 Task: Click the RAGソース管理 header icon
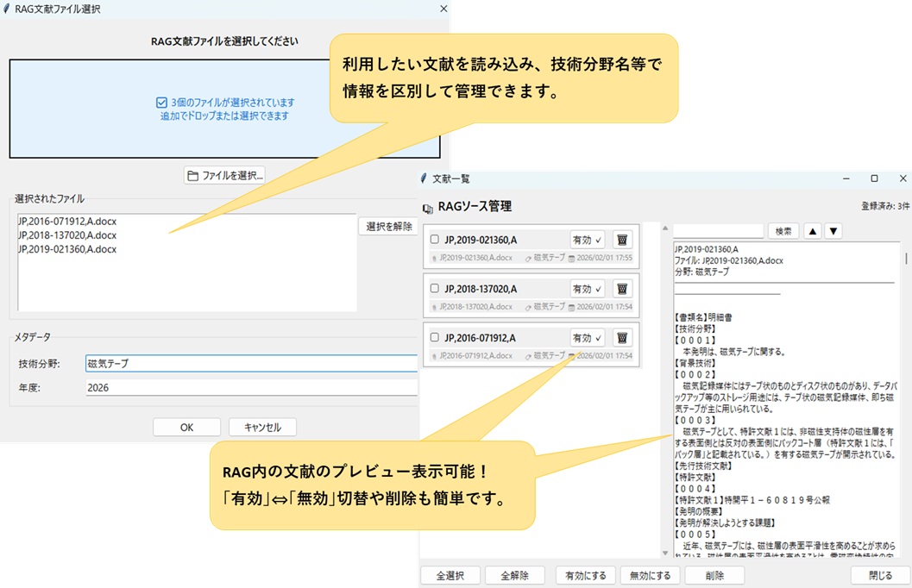click(428, 208)
